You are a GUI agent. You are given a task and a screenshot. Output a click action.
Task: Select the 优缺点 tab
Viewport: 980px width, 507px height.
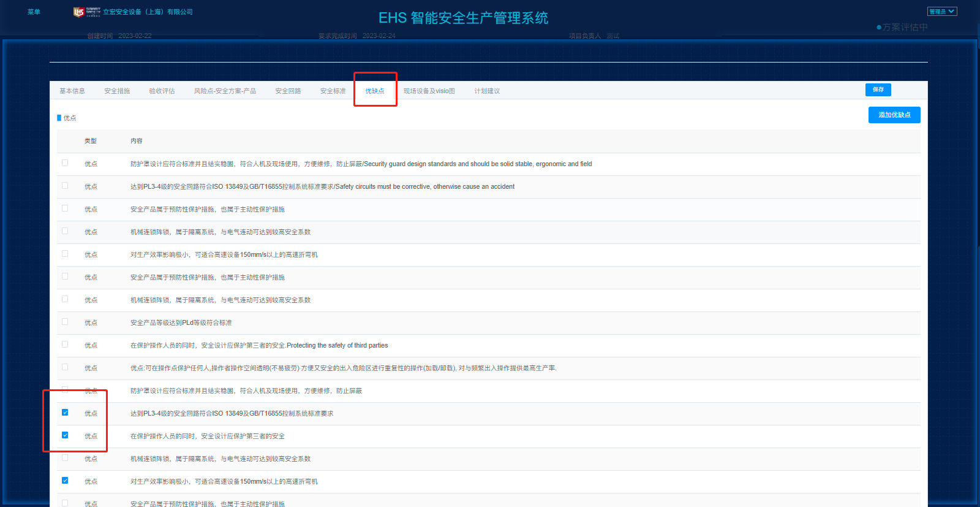pyautogui.click(x=375, y=91)
